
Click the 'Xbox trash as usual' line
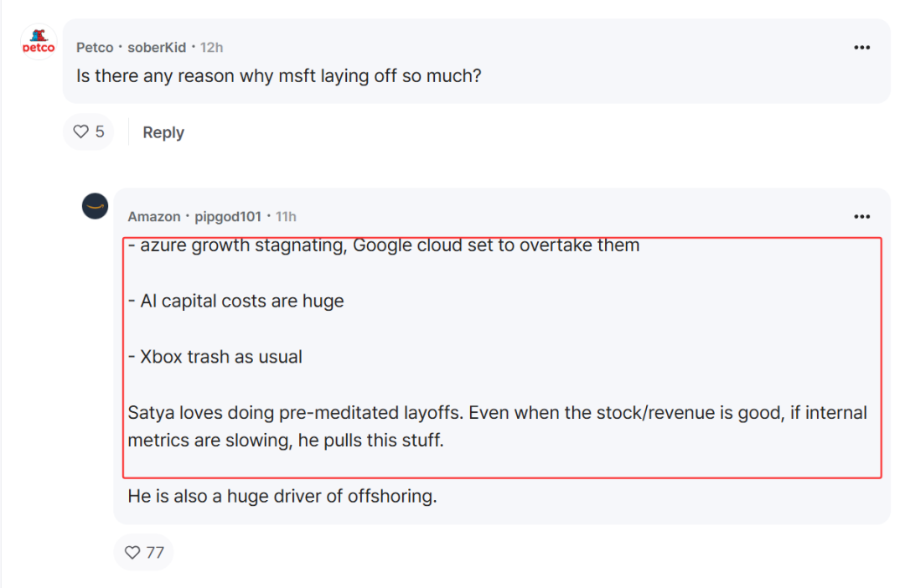215,357
